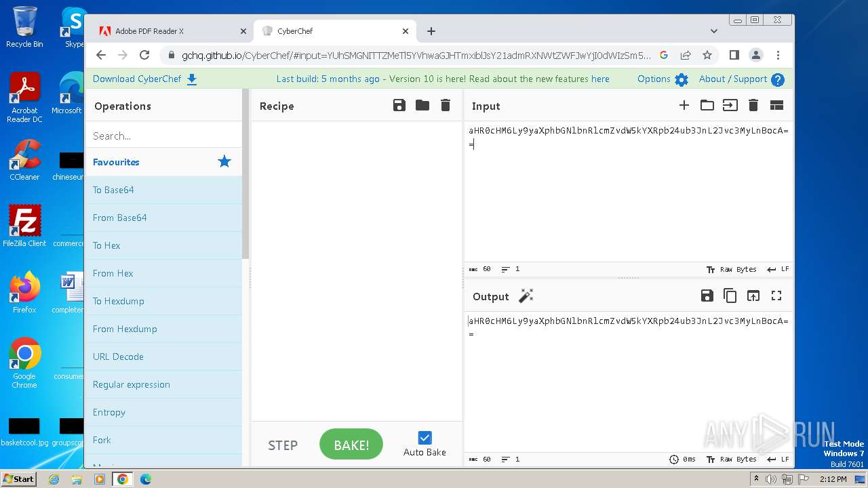
Task: Add a new input tab with the plus icon
Action: click(x=684, y=105)
